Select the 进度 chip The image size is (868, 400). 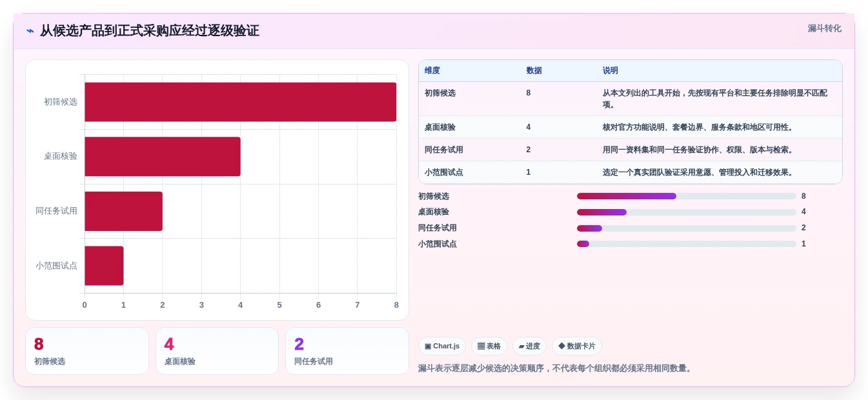(x=529, y=346)
